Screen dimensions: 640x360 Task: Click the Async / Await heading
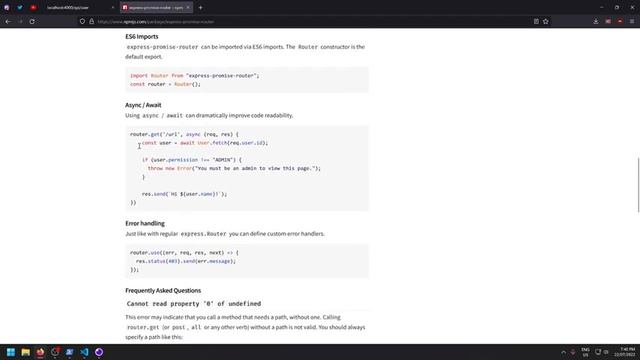pos(143,105)
